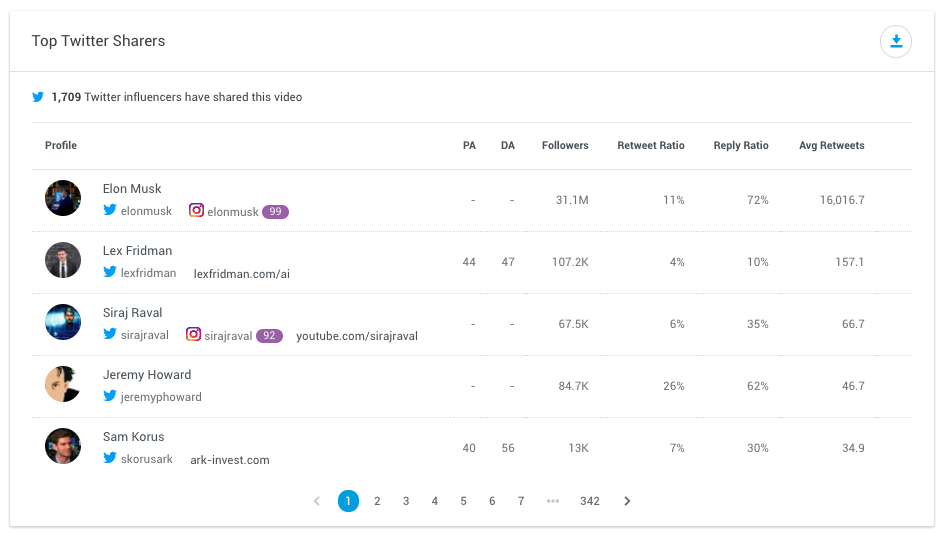The width and height of the screenshot is (948, 540).
Task: Visit the ark-invest.com link
Action: (x=230, y=460)
